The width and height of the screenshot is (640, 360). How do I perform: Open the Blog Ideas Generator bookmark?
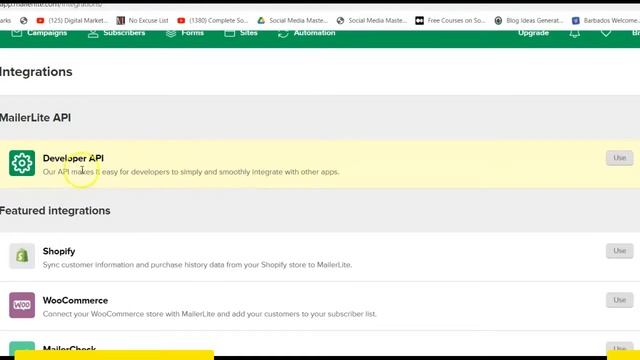click(x=529, y=20)
